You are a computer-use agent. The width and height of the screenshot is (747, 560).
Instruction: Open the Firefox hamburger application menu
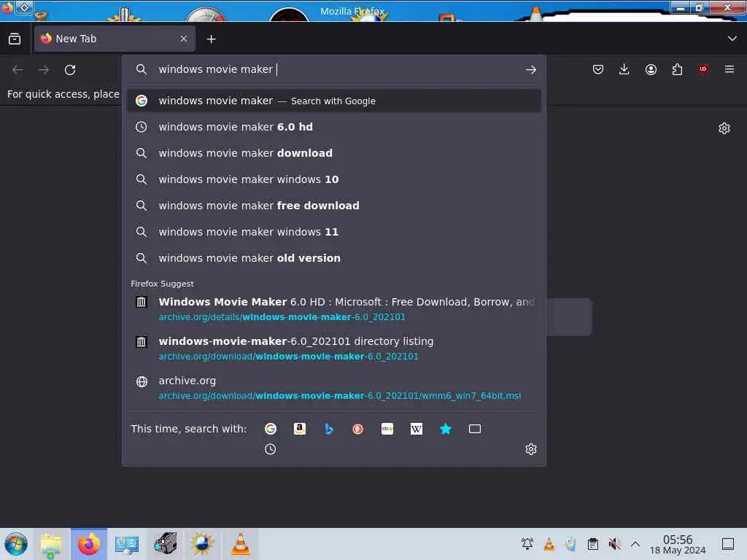pyautogui.click(x=729, y=69)
